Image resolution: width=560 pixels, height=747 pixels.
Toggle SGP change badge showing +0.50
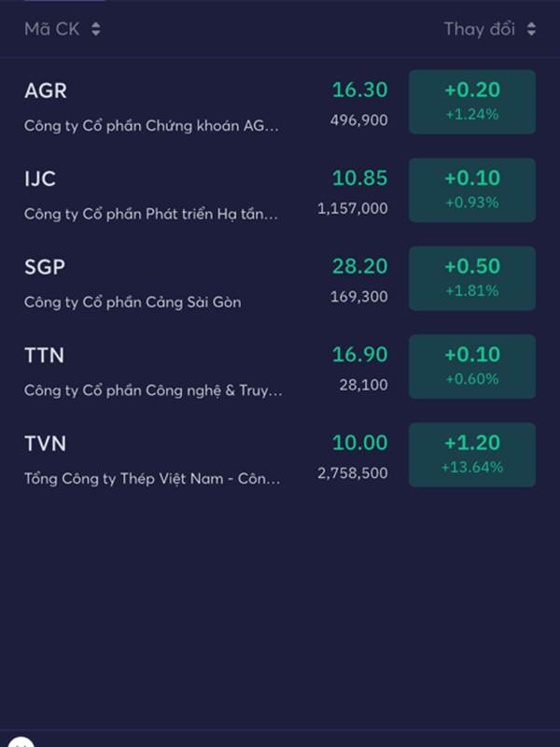[x=472, y=278]
